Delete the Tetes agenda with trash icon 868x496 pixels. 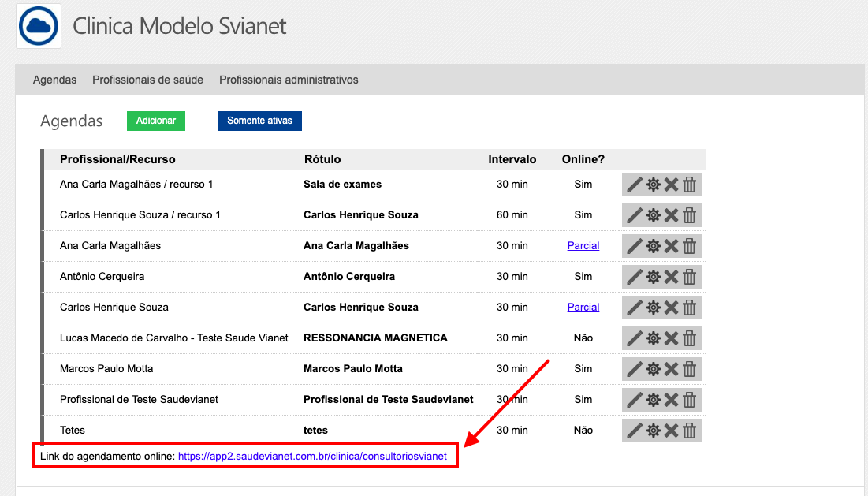(x=690, y=431)
